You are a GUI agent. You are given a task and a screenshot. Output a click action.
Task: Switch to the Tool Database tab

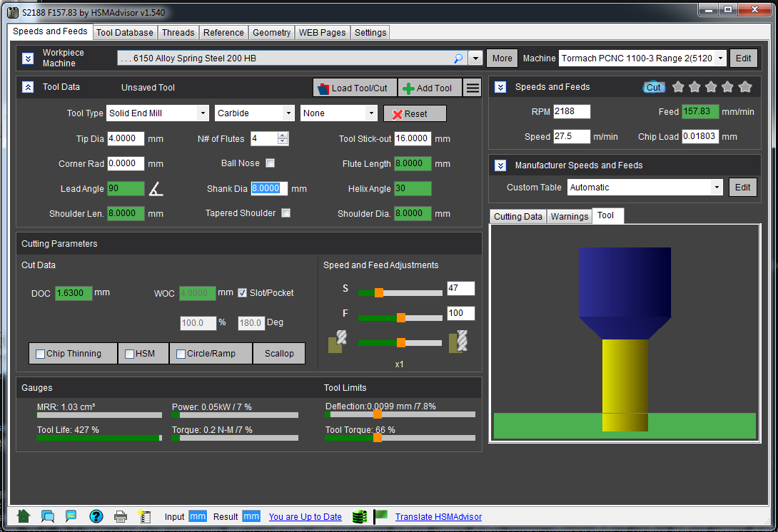125,32
